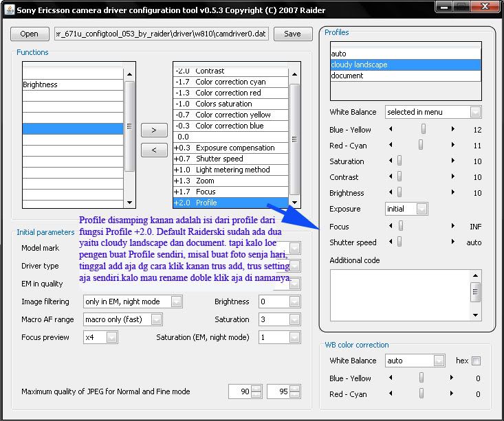The height and width of the screenshot is (421, 504).
Task: Select the +0.3 Exposure compensation row
Action: [231, 148]
